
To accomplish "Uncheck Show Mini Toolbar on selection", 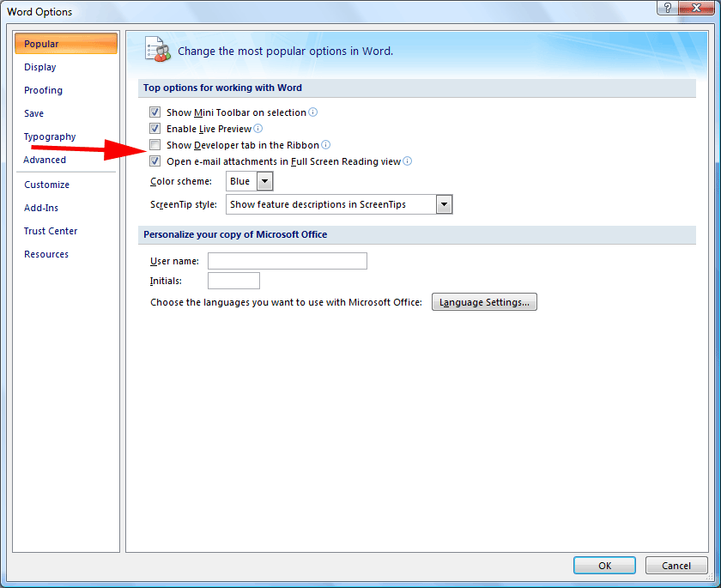I will (155, 112).
